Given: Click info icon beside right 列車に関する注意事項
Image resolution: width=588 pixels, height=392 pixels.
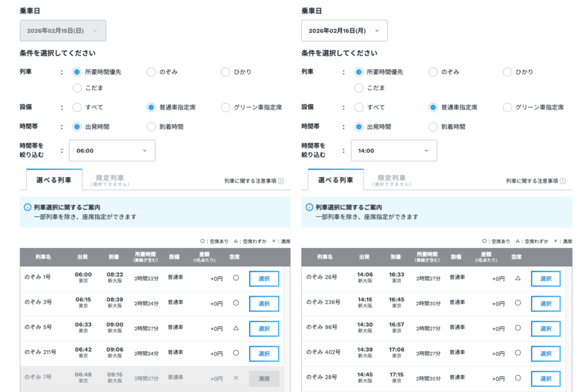Looking at the screenshot, I should (563, 181).
